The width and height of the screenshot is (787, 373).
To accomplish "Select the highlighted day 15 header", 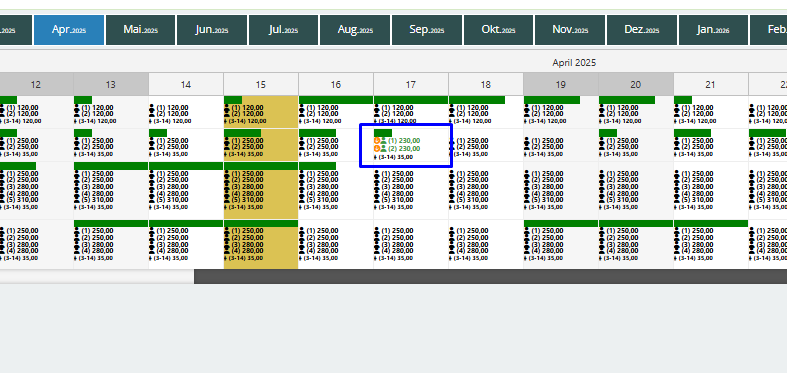I will pos(260,84).
